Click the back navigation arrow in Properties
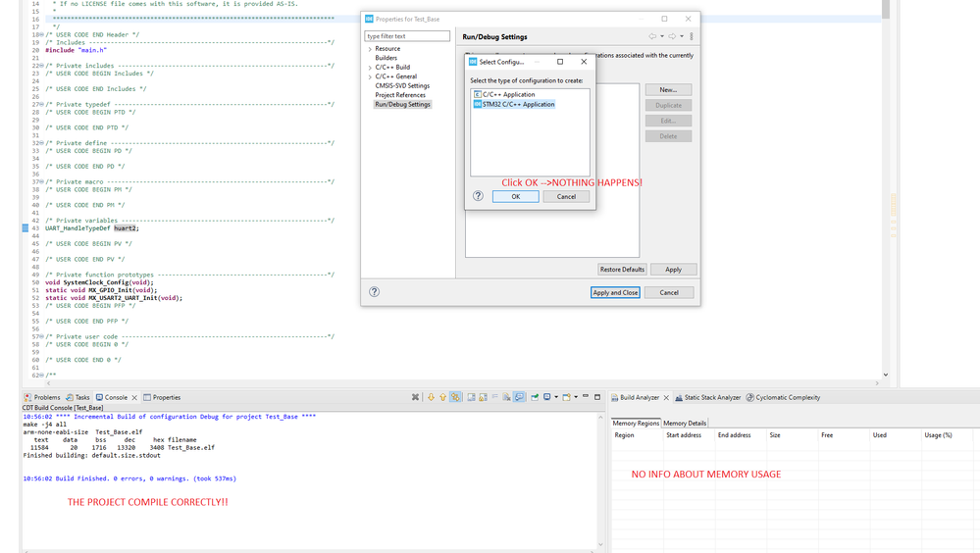Screen dimensions: 980x553 click(x=652, y=36)
